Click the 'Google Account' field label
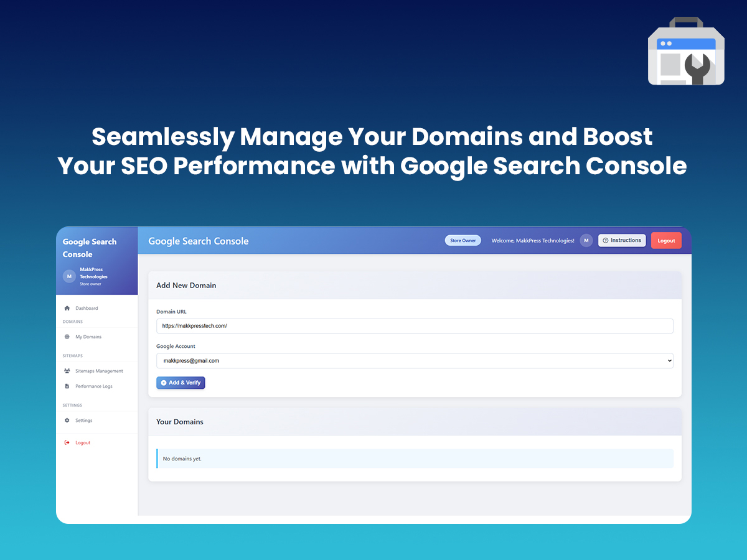 [x=176, y=346]
